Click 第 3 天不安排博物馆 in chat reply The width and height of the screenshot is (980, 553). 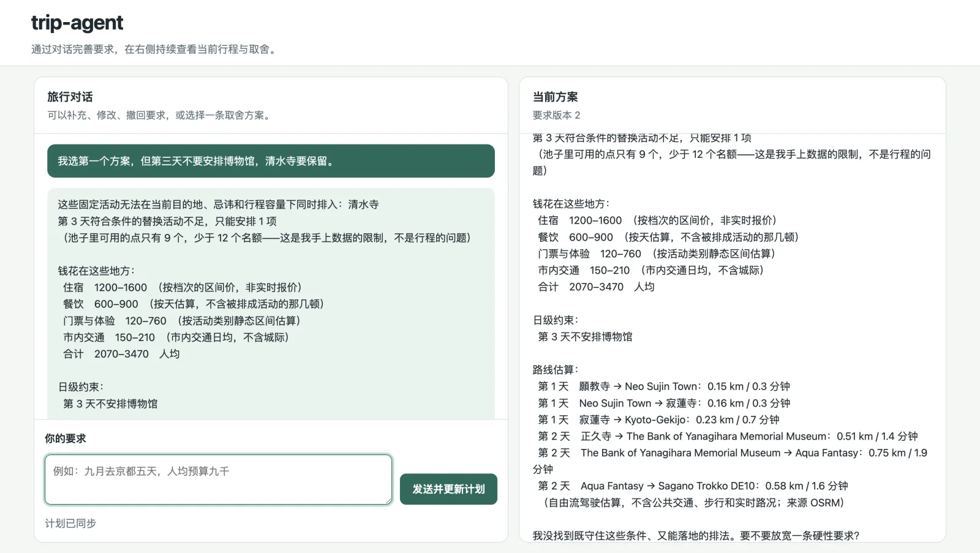(110, 404)
